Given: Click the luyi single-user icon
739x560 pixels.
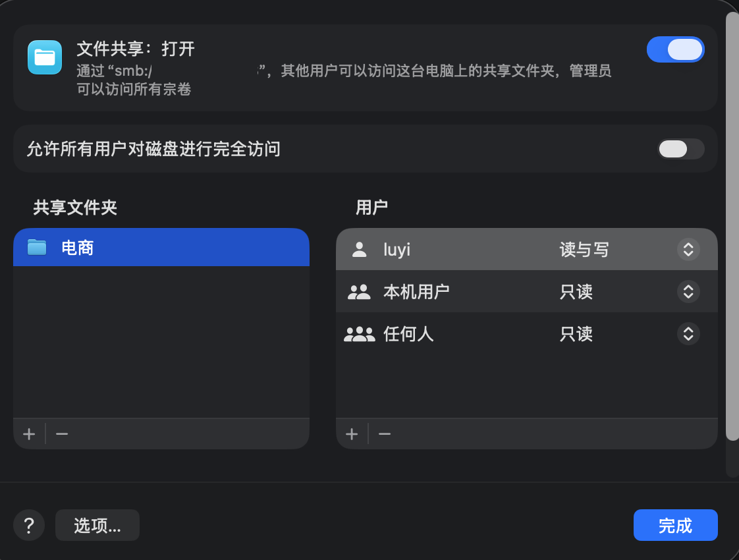Looking at the screenshot, I should (359, 250).
